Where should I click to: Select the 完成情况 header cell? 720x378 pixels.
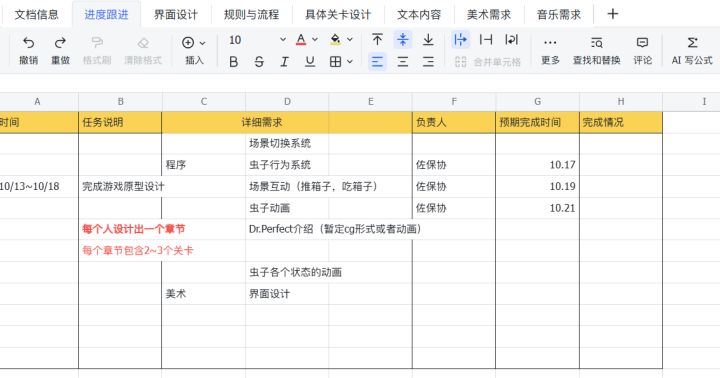click(621, 122)
